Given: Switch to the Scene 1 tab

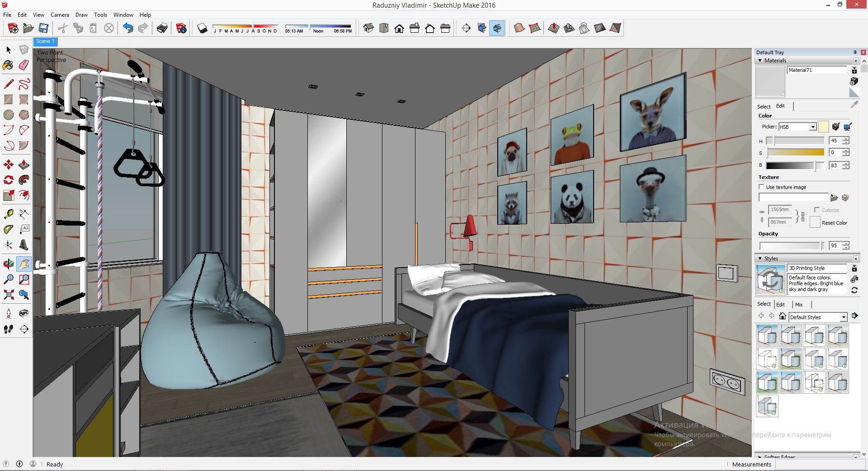Looking at the screenshot, I should point(45,41).
